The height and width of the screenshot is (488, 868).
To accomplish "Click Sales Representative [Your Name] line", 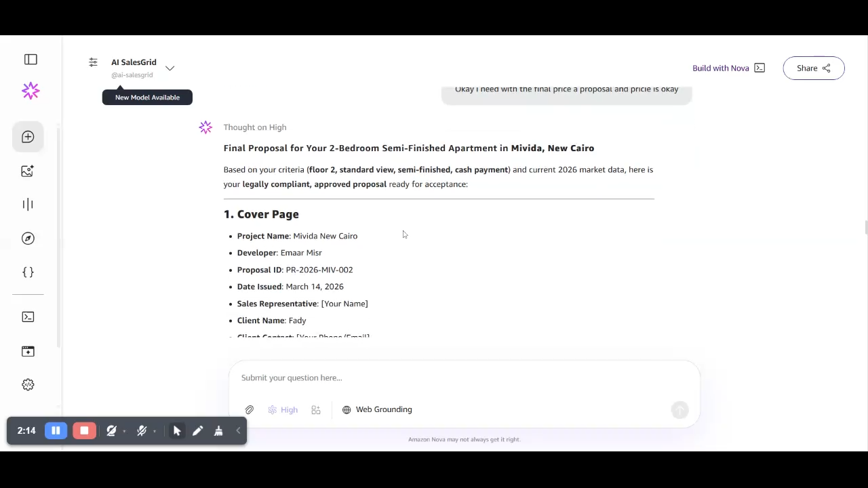I will tap(302, 304).
